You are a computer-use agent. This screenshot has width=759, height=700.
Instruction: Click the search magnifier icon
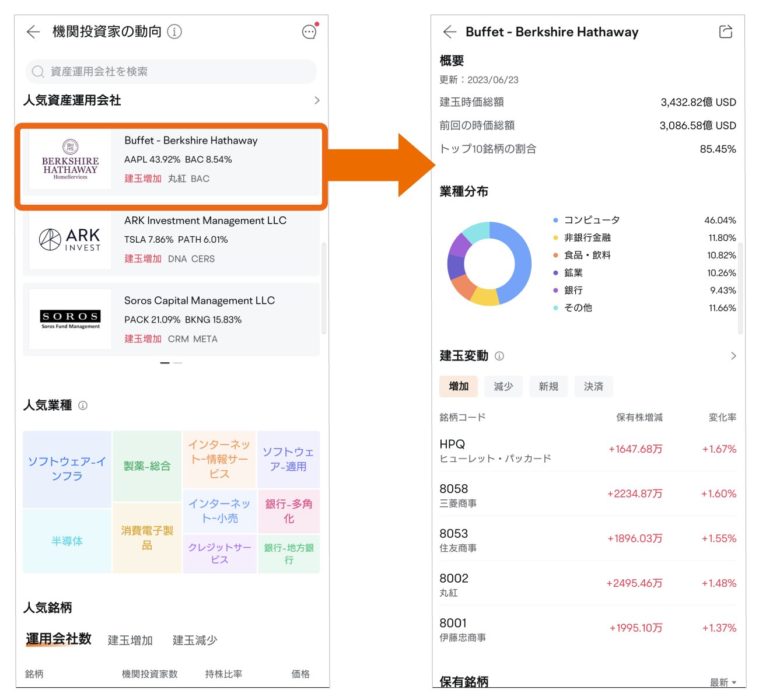[38, 72]
